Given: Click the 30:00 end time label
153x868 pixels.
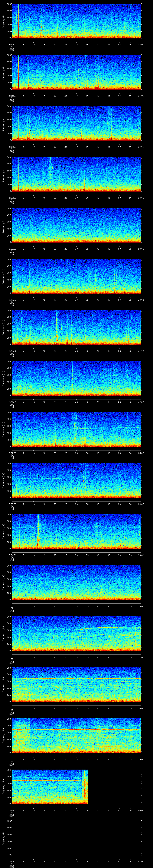Looking at the screenshot, I should pos(141,300).
